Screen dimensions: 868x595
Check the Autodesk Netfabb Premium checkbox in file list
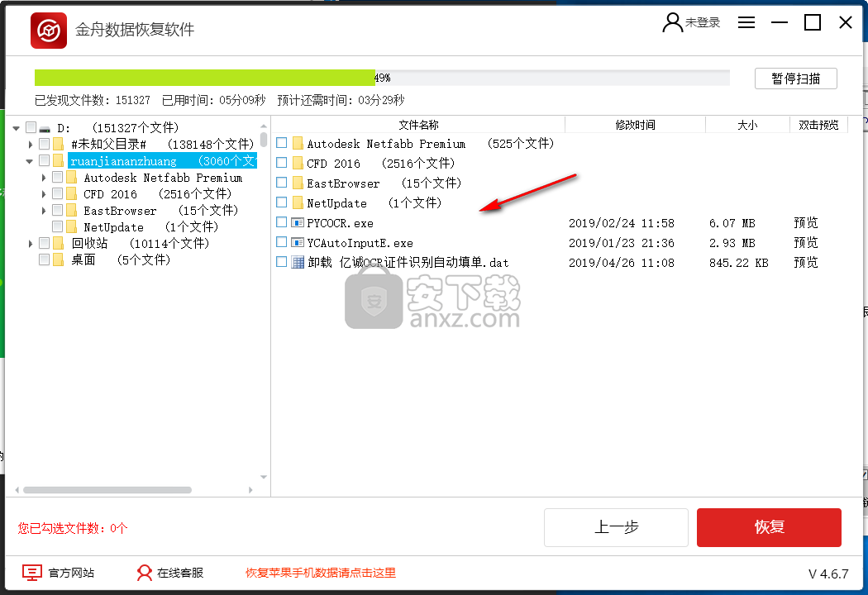pyautogui.click(x=282, y=143)
